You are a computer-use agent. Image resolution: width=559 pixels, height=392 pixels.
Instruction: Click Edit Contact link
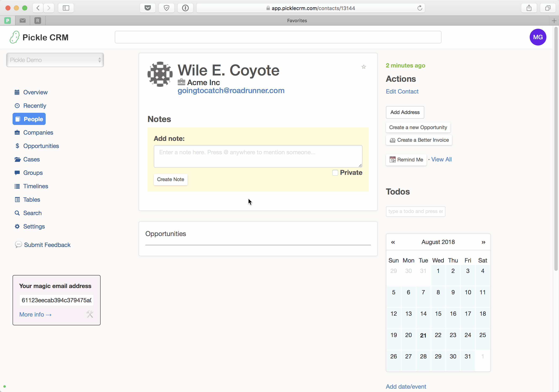click(402, 91)
